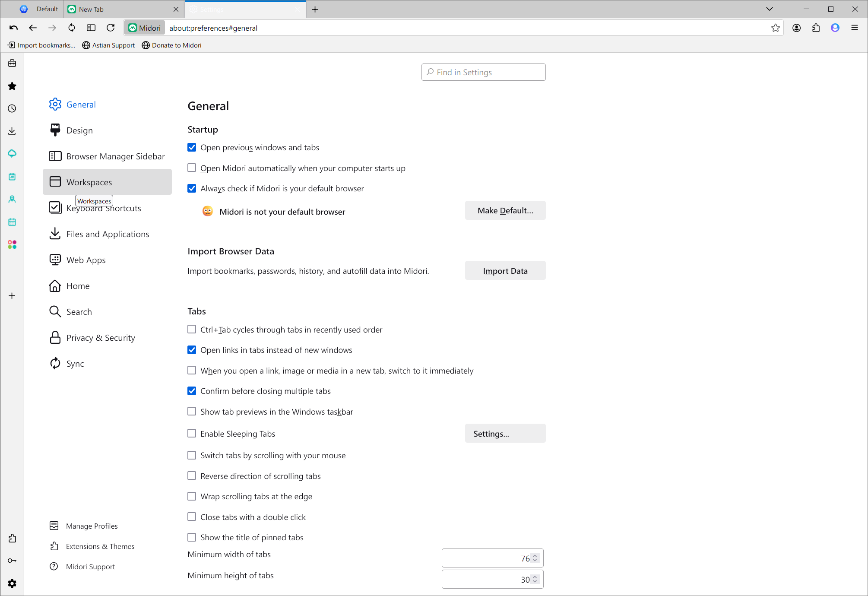Toggle the sidebar layout icon in toolbar
This screenshot has height=596, width=868.
tap(91, 28)
